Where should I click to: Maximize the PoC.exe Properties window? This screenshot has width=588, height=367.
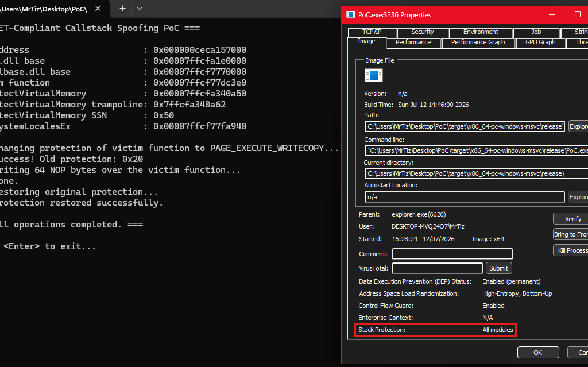point(578,14)
